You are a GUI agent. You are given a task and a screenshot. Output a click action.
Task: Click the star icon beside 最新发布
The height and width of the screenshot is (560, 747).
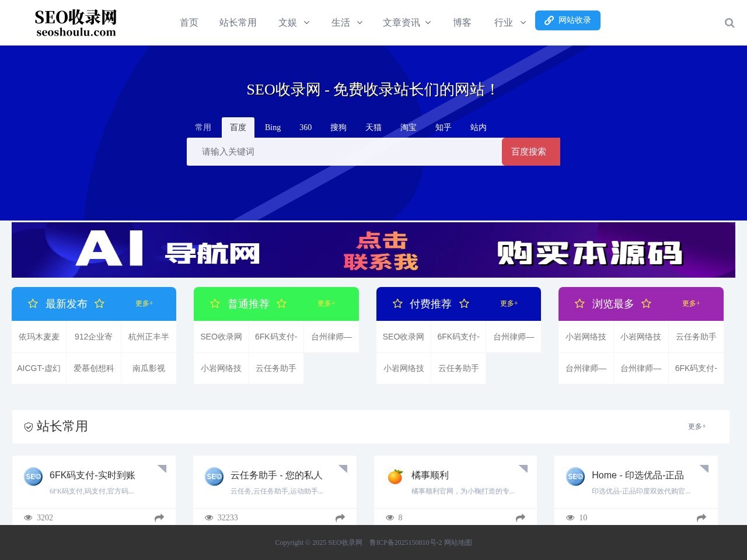[33, 303]
